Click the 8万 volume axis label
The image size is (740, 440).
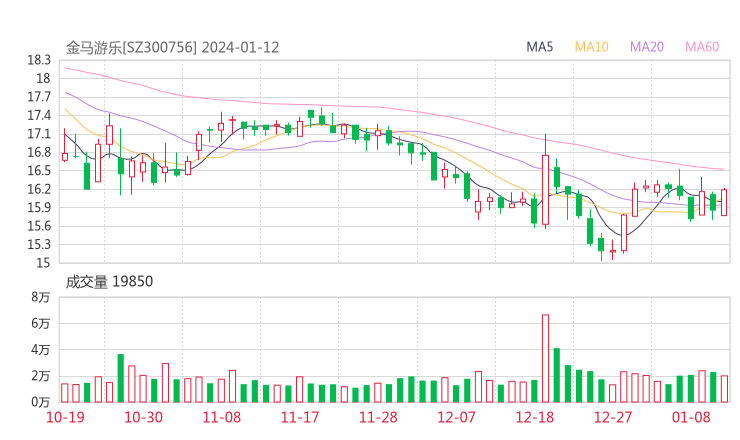[x=41, y=297]
